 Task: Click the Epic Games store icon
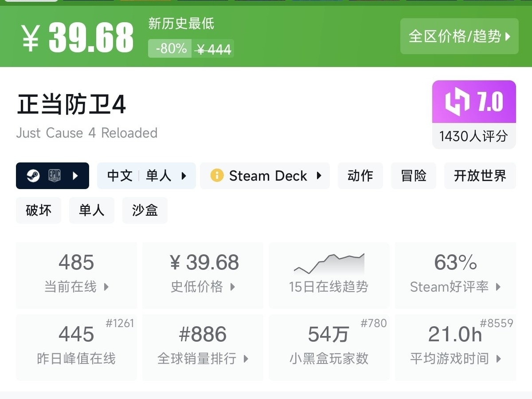54,176
